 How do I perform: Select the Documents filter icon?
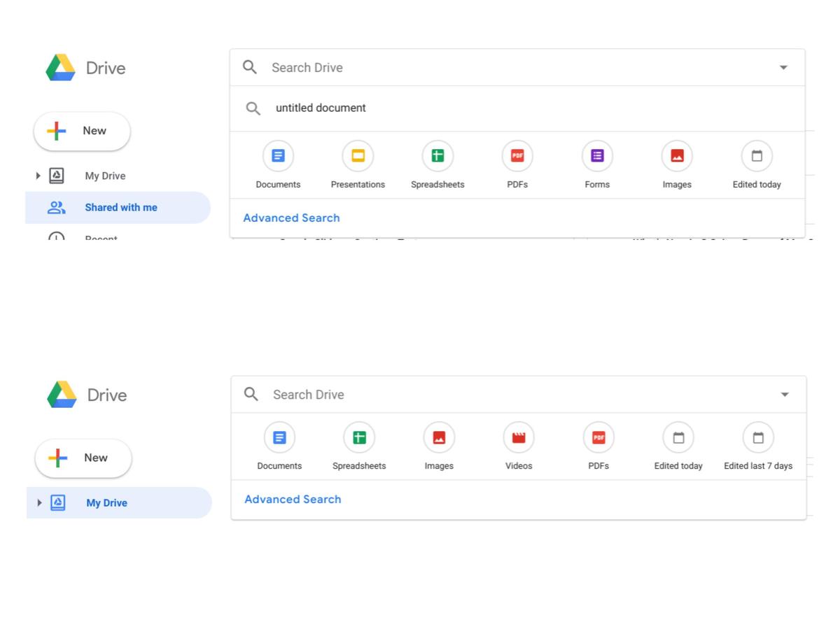(278, 155)
